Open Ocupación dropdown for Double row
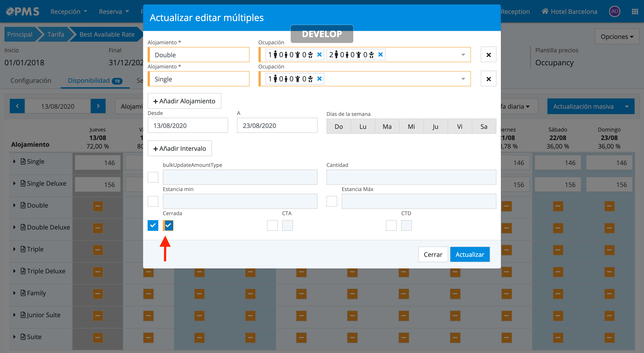 (x=463, y=55)
